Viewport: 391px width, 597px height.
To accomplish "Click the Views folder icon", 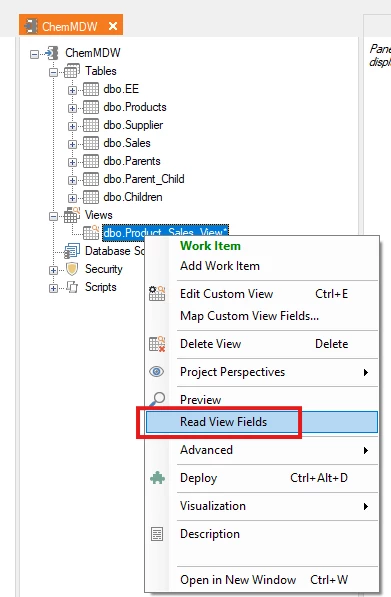I will pyautogui.click(x=72, y=215).
